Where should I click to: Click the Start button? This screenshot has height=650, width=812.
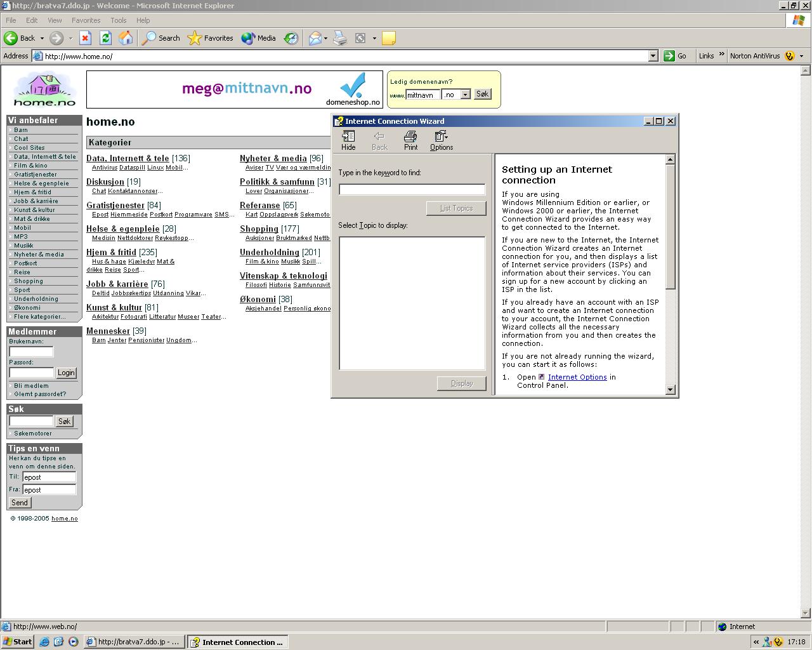pos(18,642)
